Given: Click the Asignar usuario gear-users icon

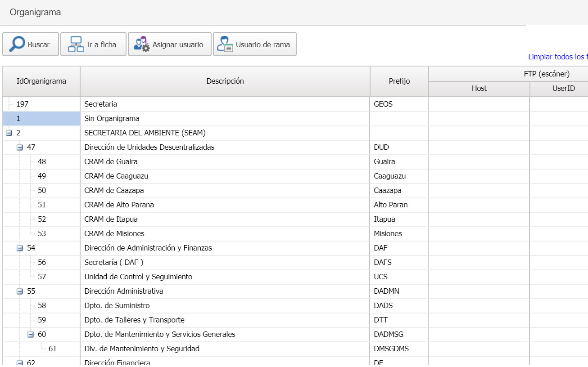Looking at the screenshot, I should 141,45.
